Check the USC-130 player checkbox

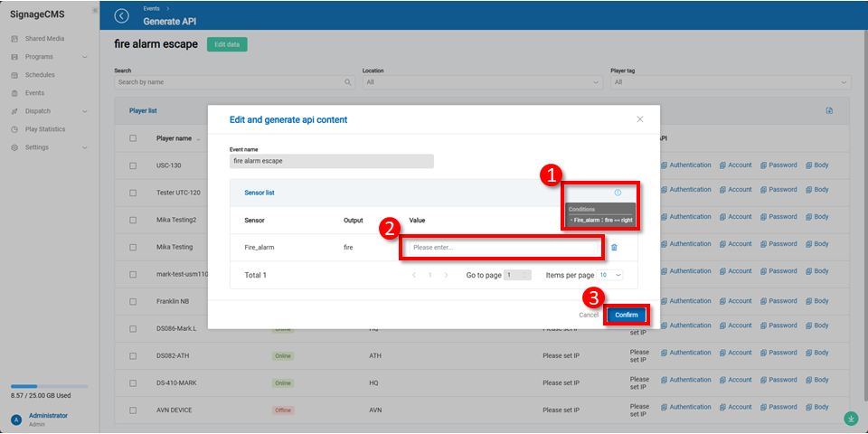click(133, 165)
